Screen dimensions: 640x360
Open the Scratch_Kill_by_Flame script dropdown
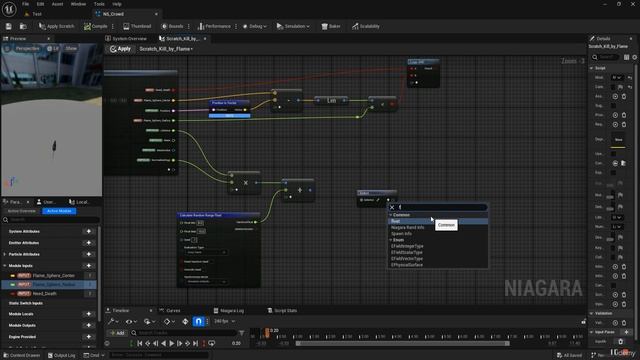(166, 49)
